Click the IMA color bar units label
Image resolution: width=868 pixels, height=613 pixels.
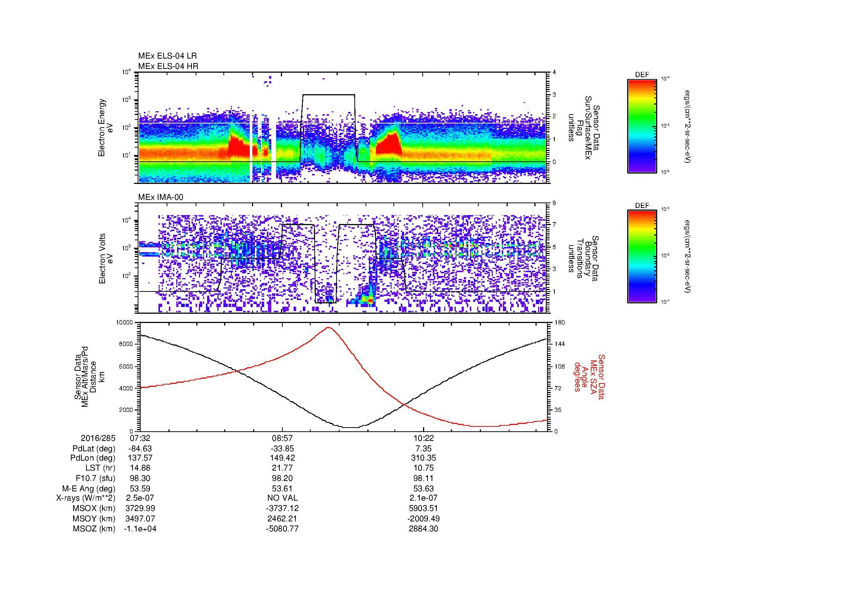point(687,256)
